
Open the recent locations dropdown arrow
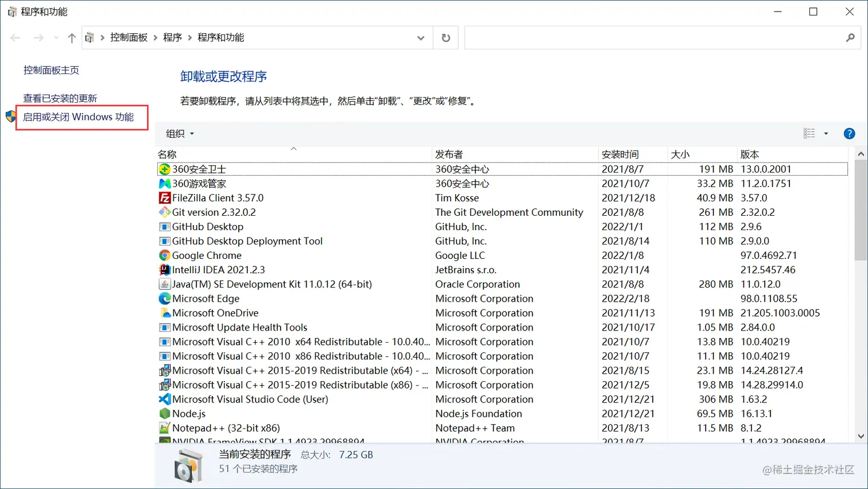[56, 38]
